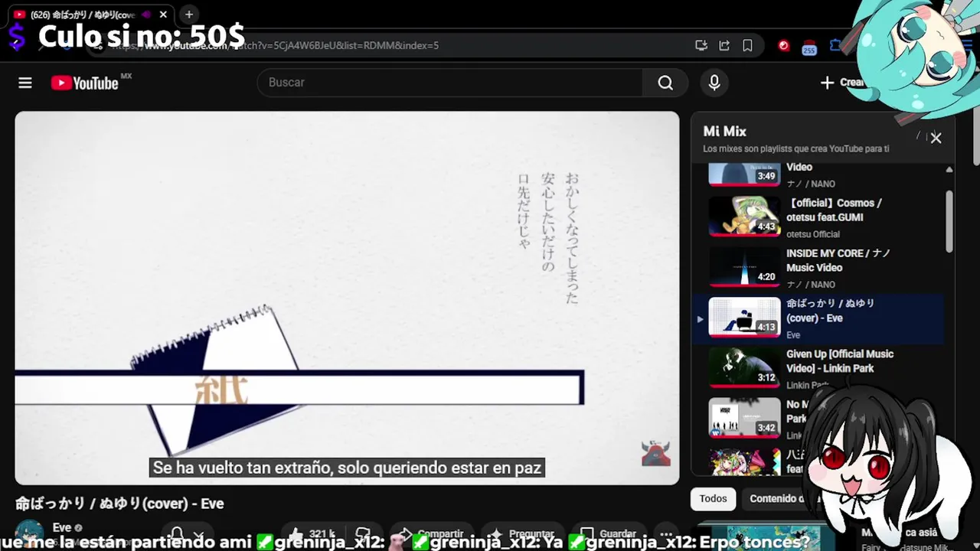
Task: Click the playlist scroll-up arrow
Action: tap(949, 169)
